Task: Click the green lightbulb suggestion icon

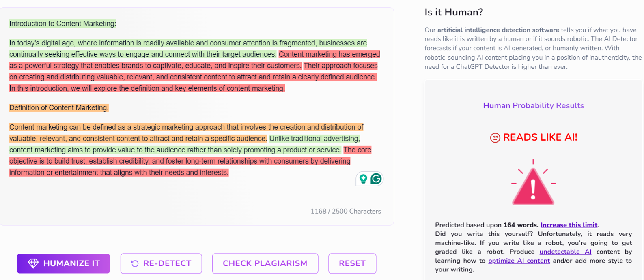Action: point(363,179)
